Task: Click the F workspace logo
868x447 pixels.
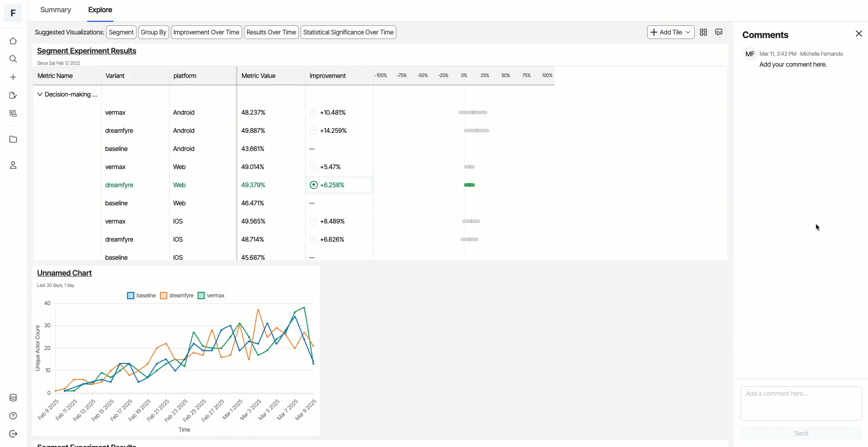Action: pyautogui.click(x=13, y=13)
